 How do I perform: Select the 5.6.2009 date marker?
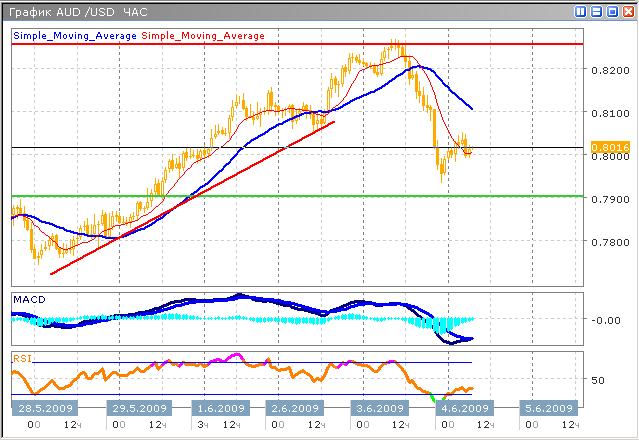pos(548,408)
